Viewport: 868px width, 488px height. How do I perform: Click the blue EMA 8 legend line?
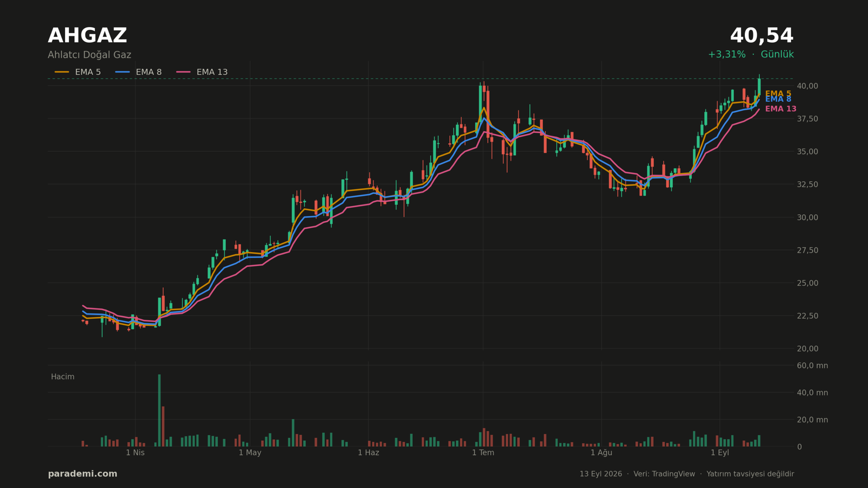[123, 72]
